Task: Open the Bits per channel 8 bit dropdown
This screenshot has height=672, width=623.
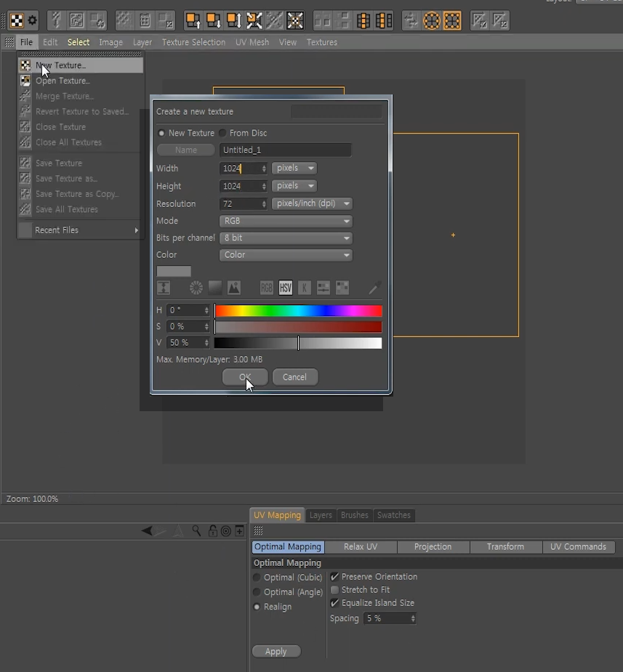Action: (x=286, y=238)
